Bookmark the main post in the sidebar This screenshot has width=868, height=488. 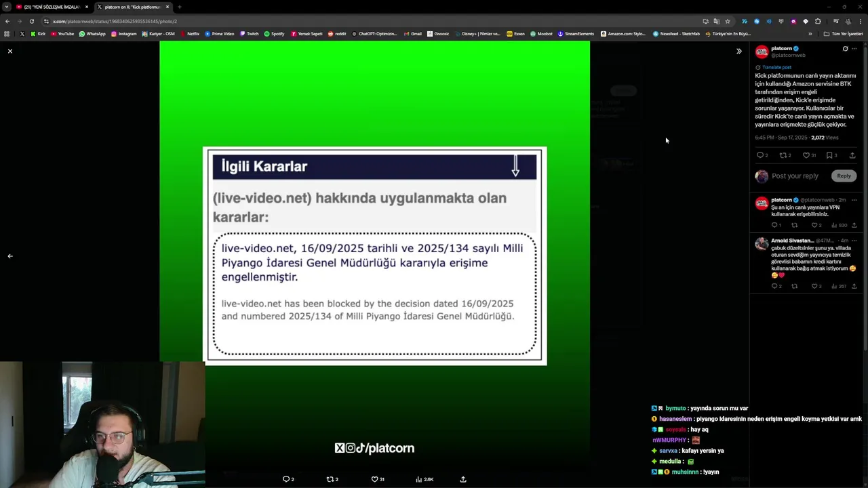[x=829, y=155]
